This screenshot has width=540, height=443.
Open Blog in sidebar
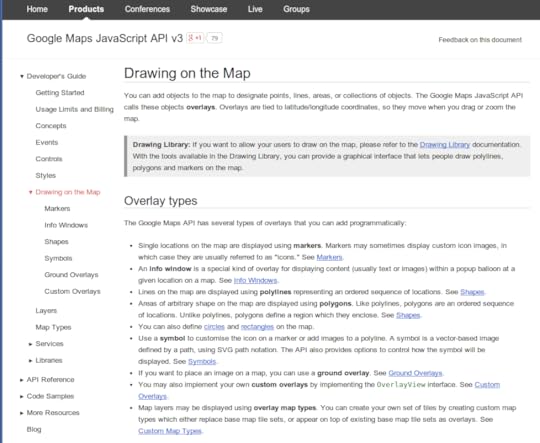pyautogui.click(x=34, y=429)
